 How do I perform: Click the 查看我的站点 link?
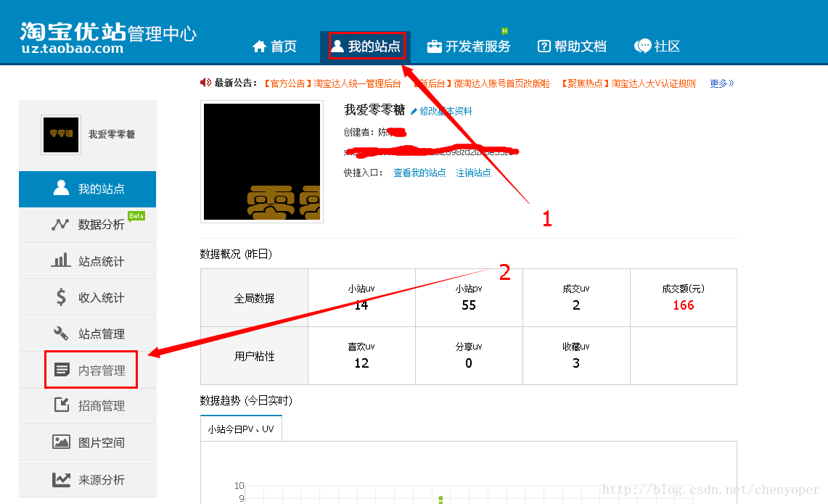point(419,173)
